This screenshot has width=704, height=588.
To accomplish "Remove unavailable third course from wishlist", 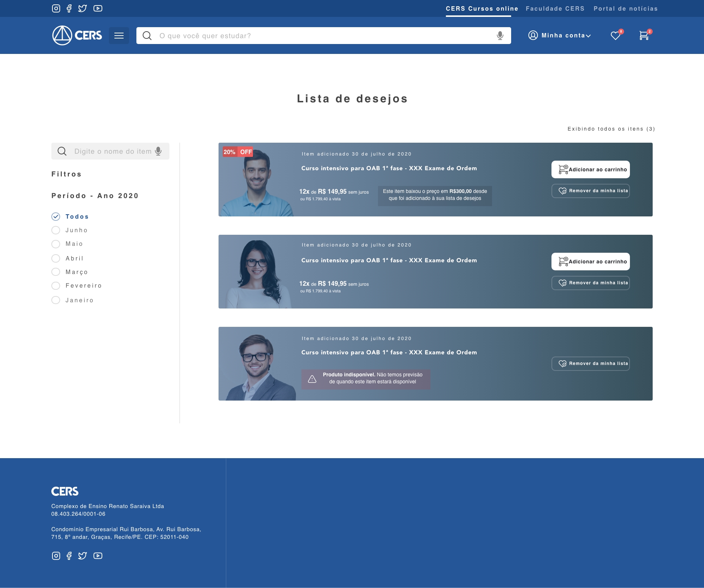I will pyautogui.click(x=591, y=364).
